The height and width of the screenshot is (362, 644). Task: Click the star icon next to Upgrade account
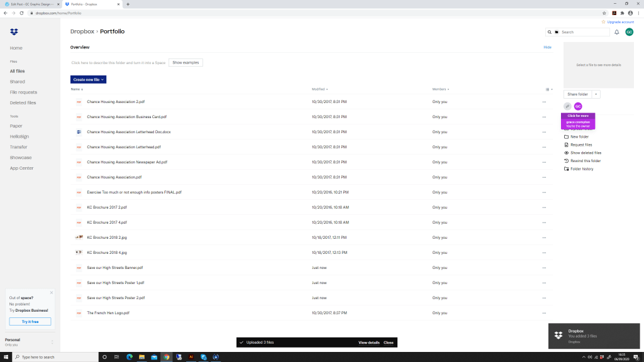pos(604,22)
